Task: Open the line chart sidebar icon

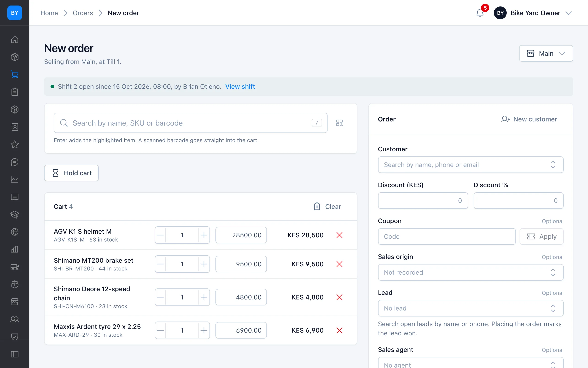Action: 14,179
